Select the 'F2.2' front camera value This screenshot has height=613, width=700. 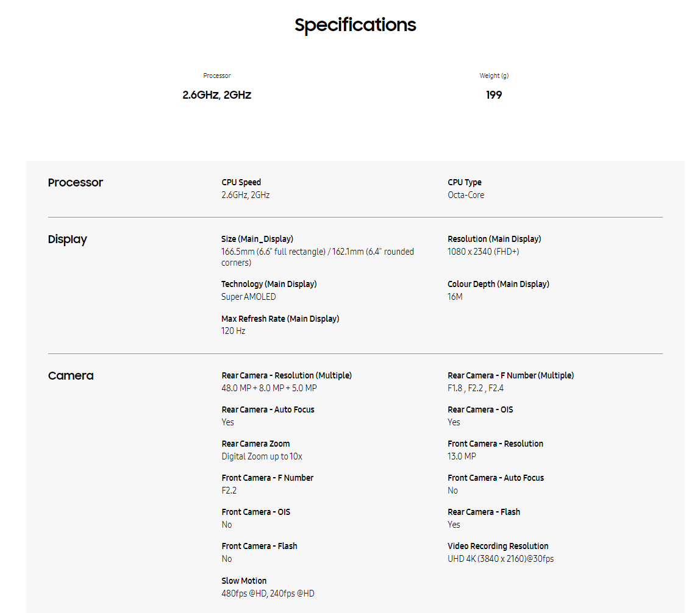pos(229,491)
